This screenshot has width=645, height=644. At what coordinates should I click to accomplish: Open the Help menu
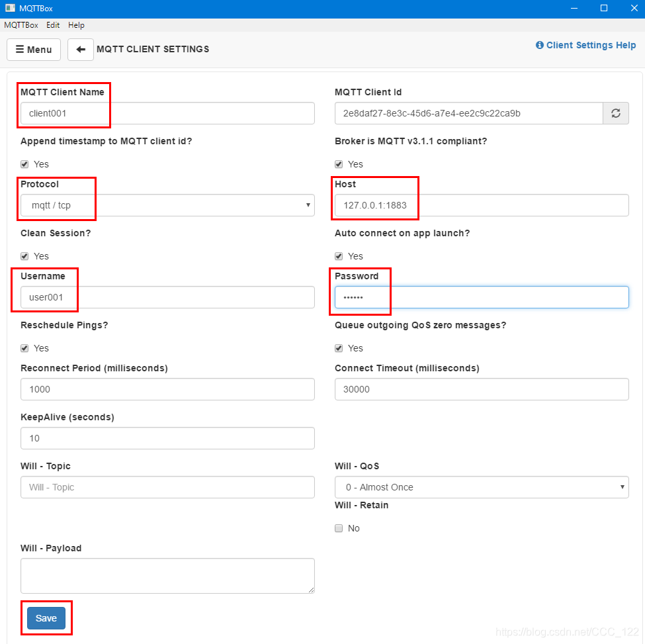[76, 25]
